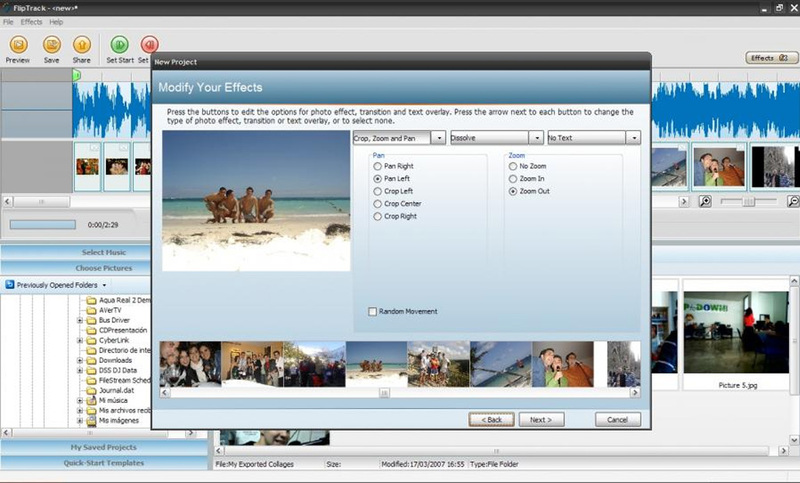This screenshot has height=483, width=800.
Task: Open the My Saved Projects panel
Action: pos(104,447)
